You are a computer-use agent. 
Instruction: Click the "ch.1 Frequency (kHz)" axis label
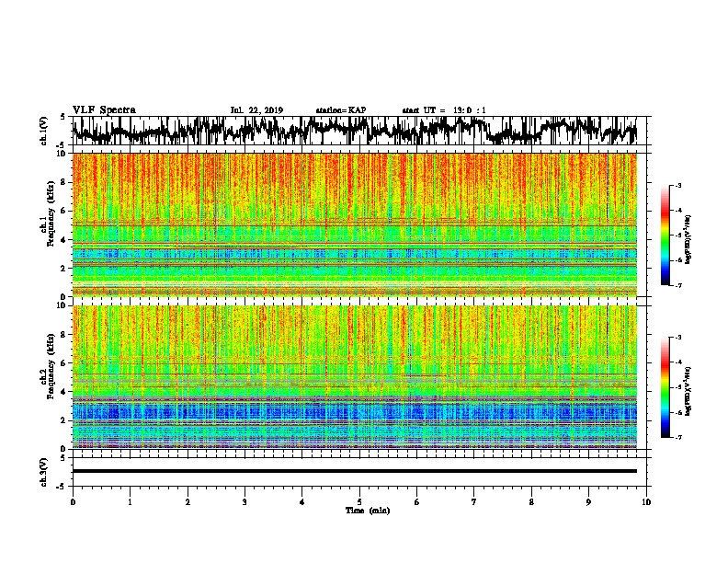point(47,214)
